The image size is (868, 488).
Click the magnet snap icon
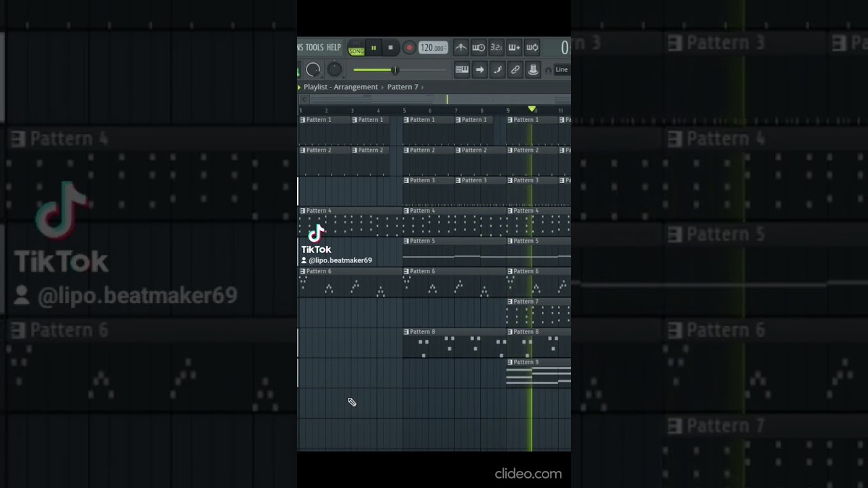[548, 70]
